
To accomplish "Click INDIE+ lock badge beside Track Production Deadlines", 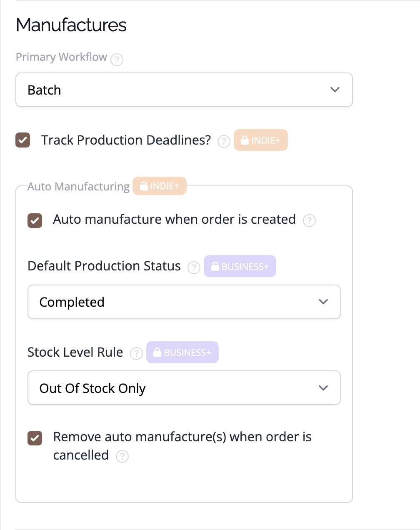I will [x=261, y=140].
